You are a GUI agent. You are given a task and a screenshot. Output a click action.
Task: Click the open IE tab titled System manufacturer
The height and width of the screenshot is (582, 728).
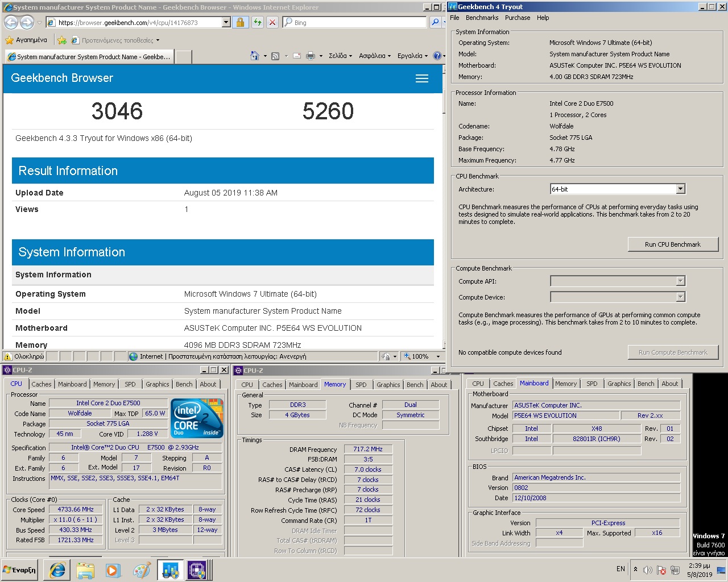(89, 57)
